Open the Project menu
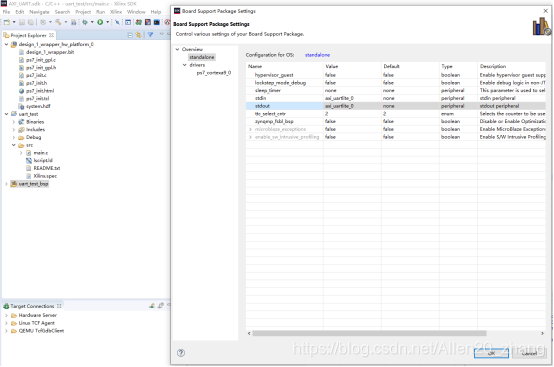 click(83, 12)
